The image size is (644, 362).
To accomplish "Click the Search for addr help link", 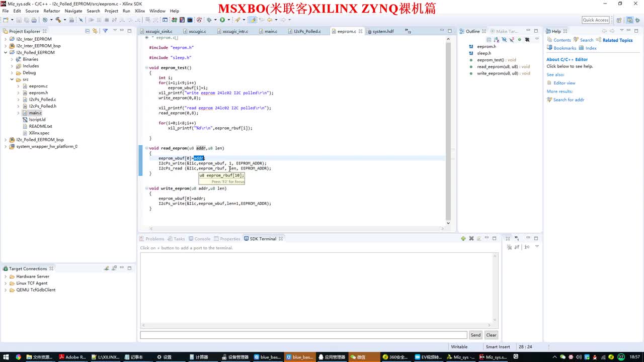I will [x=569, y=100].
